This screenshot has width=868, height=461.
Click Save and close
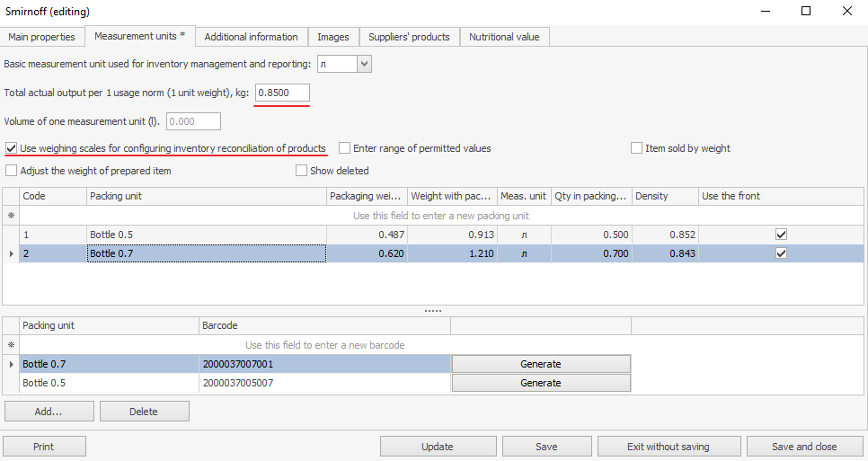click(x=804, y=447)
